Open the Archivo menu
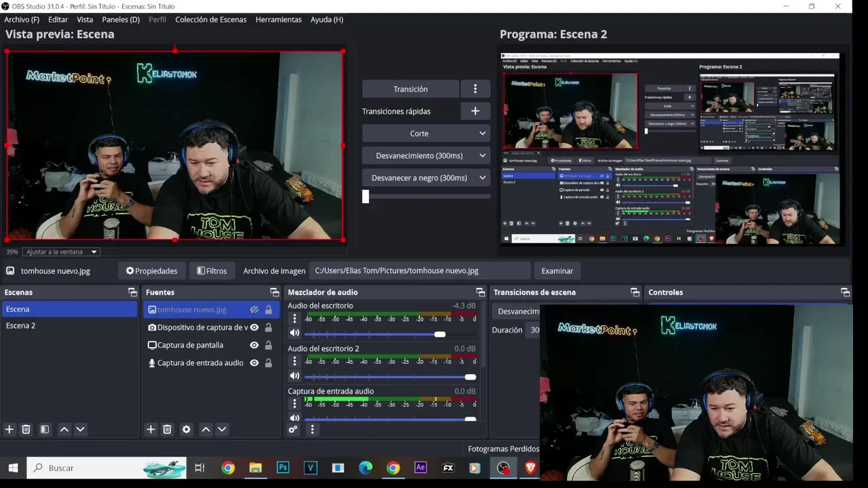The height and width of the screenshot is (488, 868). point(22,20)
